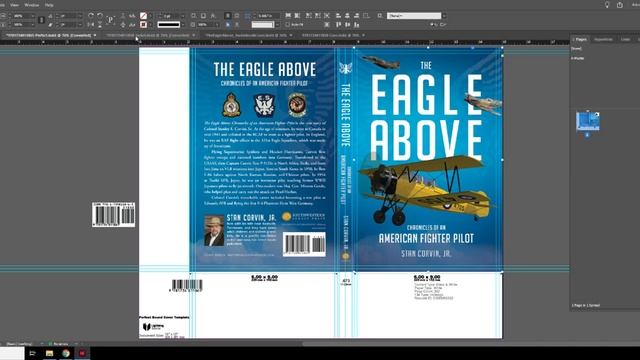The height and width of the screenshot is (360, 640).
Task: Select the barcode on the pasteboard
Action: (x=113, y=215)
